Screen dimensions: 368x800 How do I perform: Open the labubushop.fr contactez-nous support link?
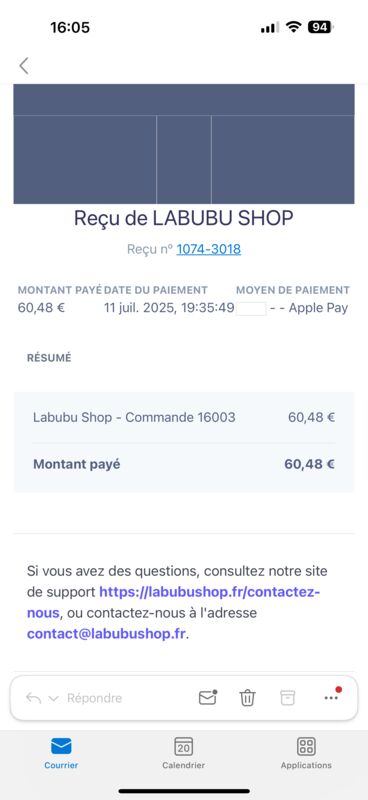coord(174,602)
